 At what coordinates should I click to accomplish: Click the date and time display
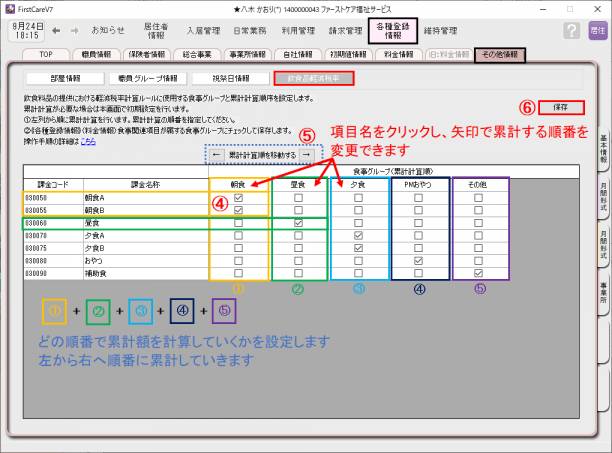pyautogui.click(x=26, y=30)
